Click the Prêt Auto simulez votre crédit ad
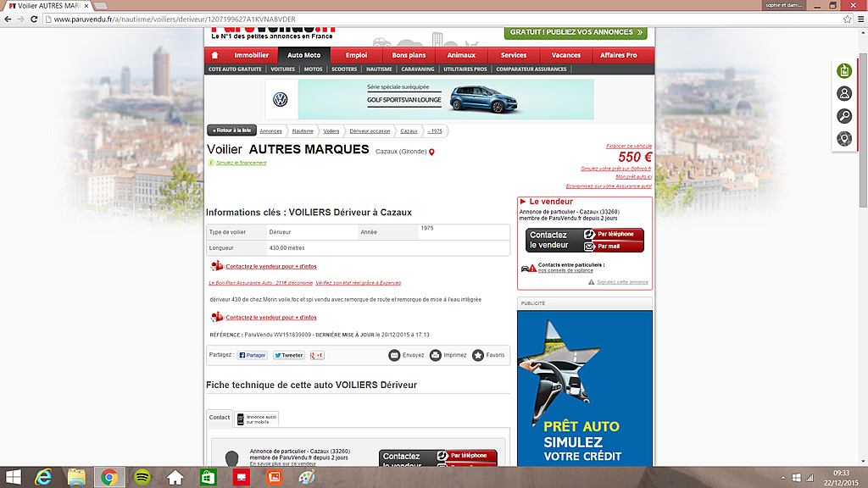 (x=585, y=388)
